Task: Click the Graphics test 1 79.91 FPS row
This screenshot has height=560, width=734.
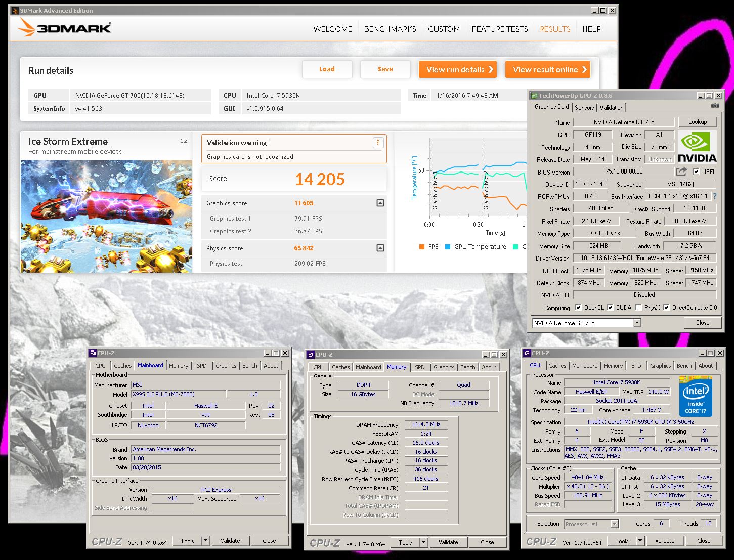Action: click(x=294, y=219)
